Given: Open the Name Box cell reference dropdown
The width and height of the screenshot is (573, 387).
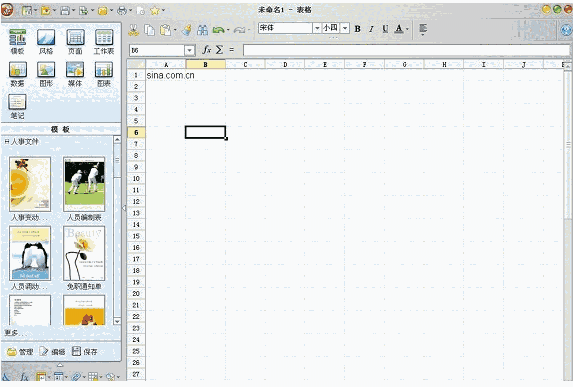Looking at the screenshot, I should 189,50.
